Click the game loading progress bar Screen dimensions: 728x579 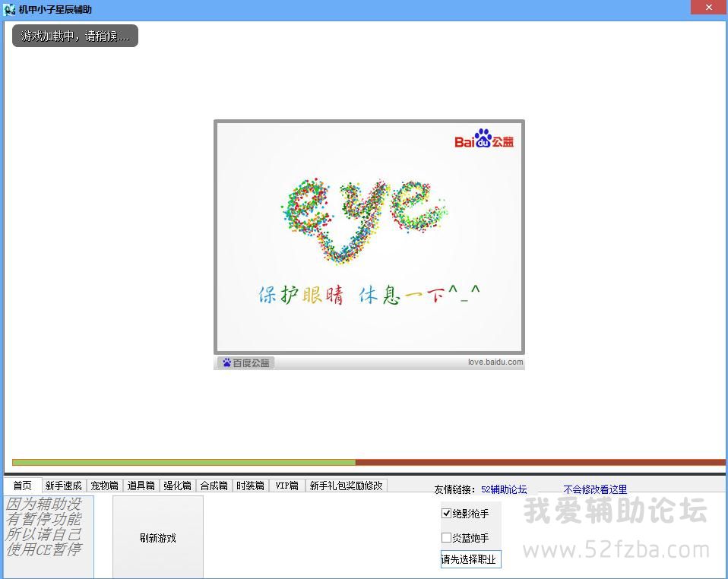[x=369, y=462]
